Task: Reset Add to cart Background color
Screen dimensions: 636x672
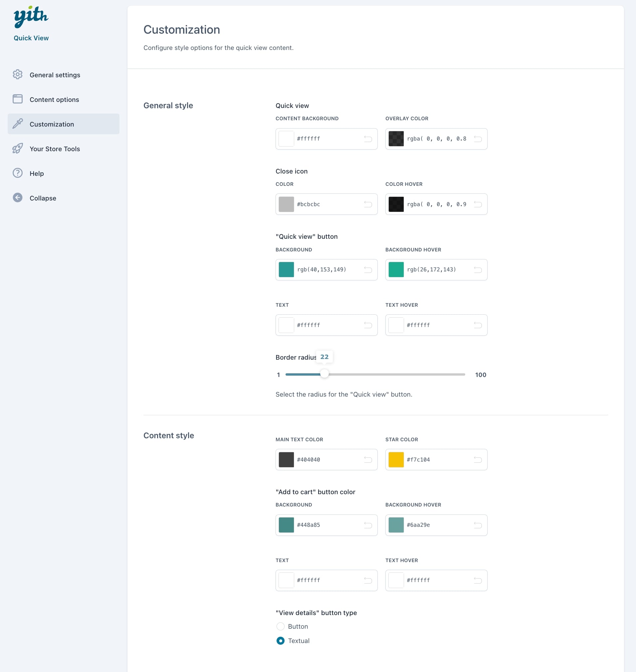Action: click(368, 525)
